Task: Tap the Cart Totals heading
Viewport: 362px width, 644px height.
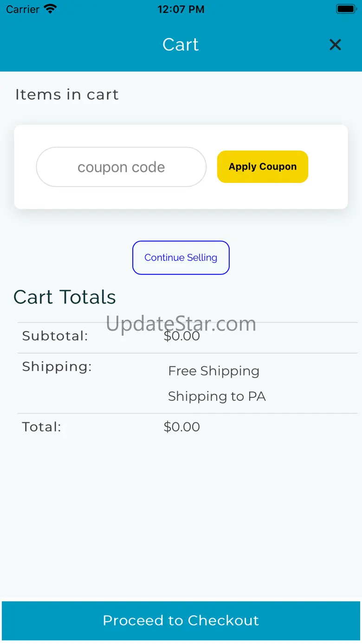Action: click(65, 297)
